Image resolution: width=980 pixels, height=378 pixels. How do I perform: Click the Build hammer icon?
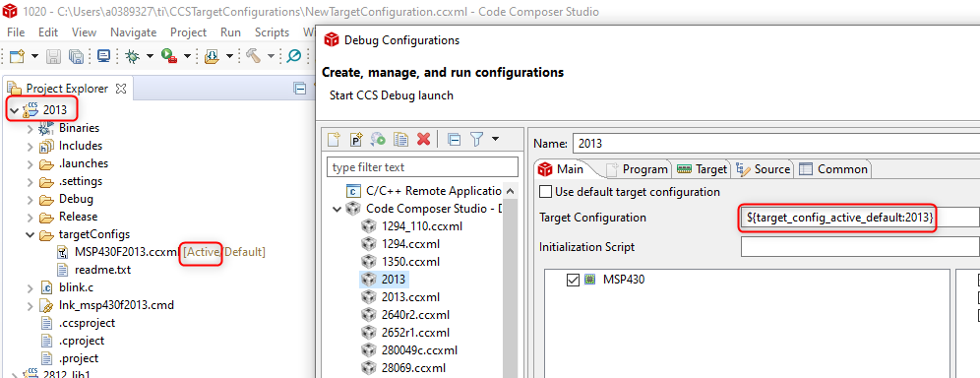click(x=254, y=56)
